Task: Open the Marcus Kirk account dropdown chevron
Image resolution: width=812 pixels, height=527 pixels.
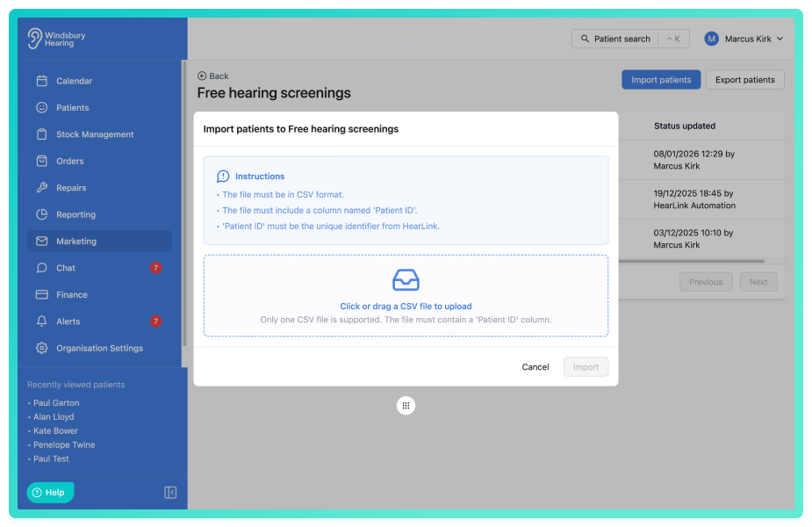Action: 780,39
